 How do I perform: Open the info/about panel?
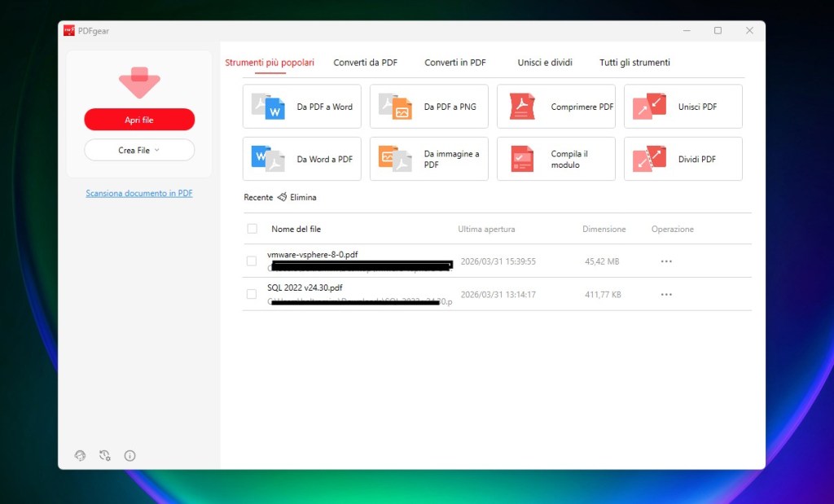[x=129, y=456]
